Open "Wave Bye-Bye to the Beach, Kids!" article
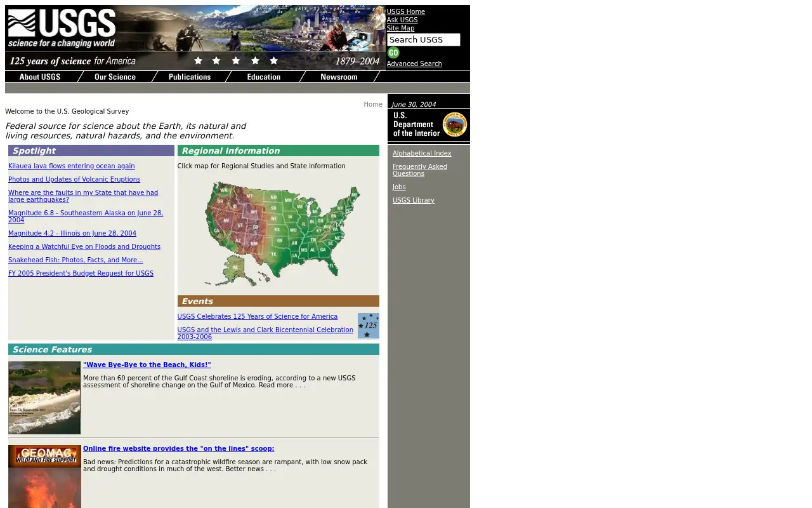Image resolution: width=812 pixels, height=508 pixels. [147, 364]
